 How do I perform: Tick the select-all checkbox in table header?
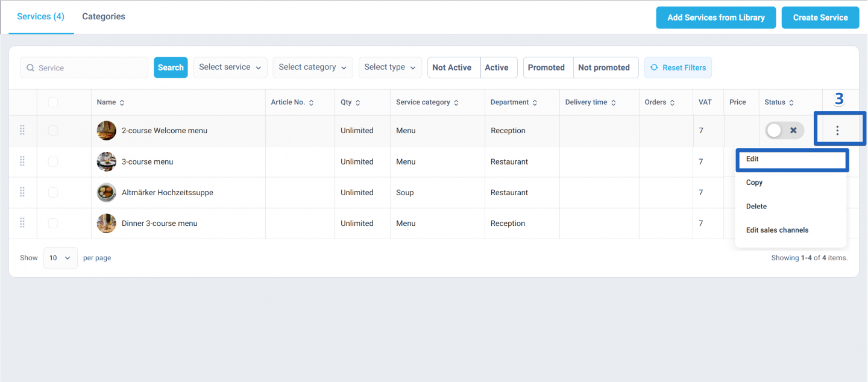pos(53,102)
